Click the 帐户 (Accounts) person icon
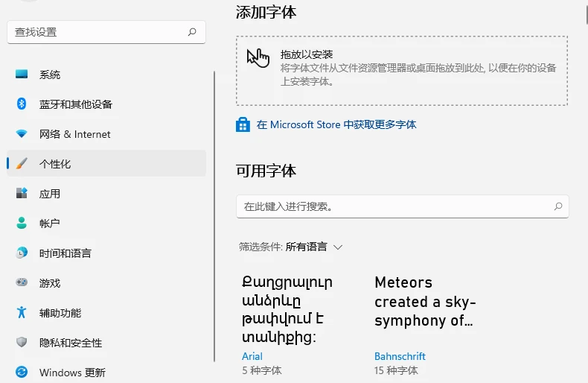Viewport: 588px width, 383px height. (22, 224)
